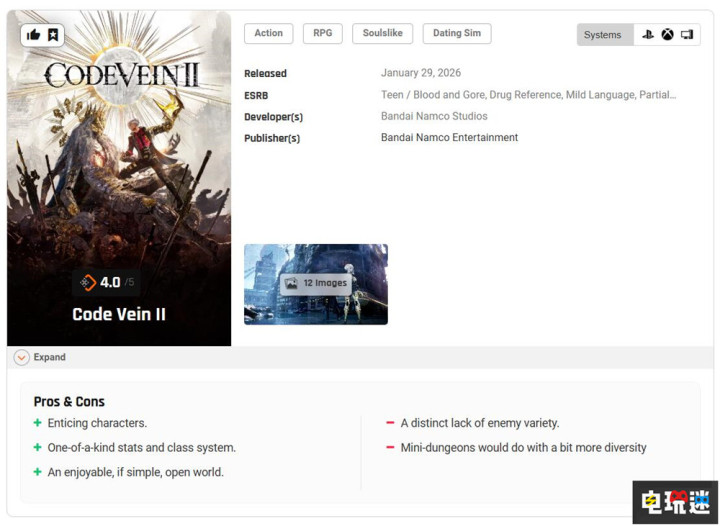Click the rating logo beside 4.0
Image resolution: width=720 pixels, height=526 pixels.
[88, 282]
